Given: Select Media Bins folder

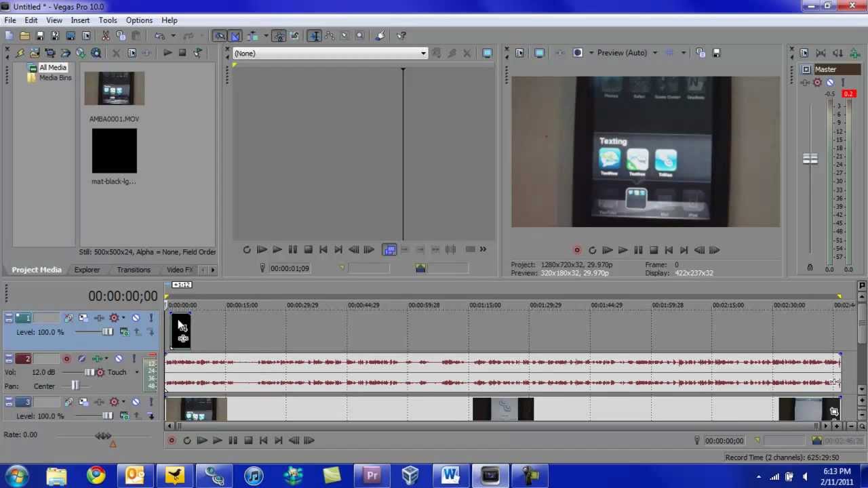Looking at the screenshot, I should point(55,78).
